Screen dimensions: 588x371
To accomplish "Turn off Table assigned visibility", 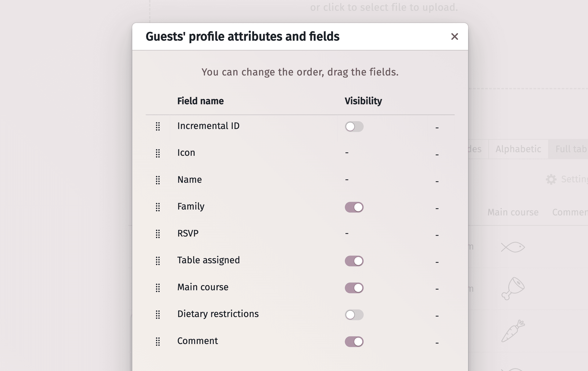I will pyautogui.click(x=354, y=261).
